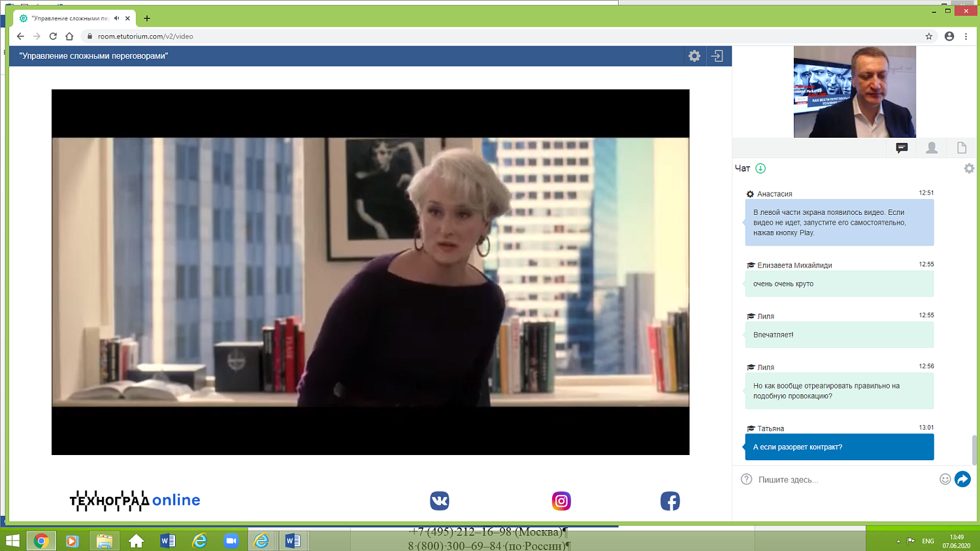Click the help question mark near chat input

[x=747, y=479]
